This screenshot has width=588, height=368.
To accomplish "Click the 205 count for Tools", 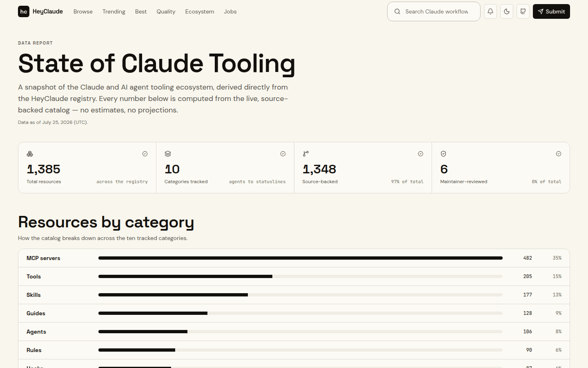I will (x=528, y=276).
